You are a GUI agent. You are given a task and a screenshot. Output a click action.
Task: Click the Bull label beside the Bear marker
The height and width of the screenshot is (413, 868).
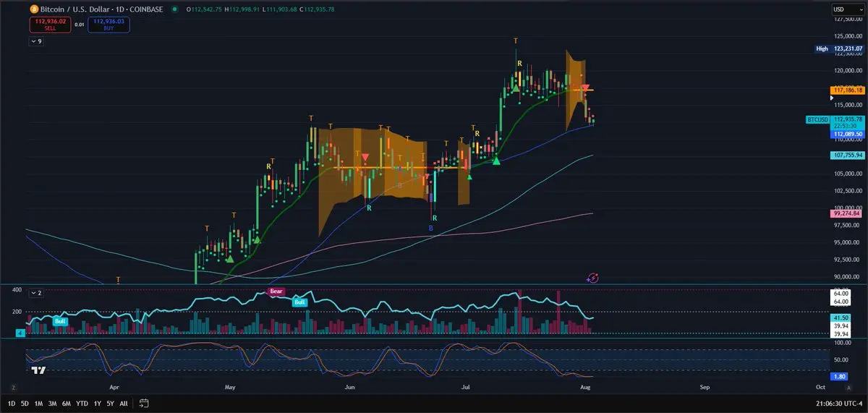299,302
